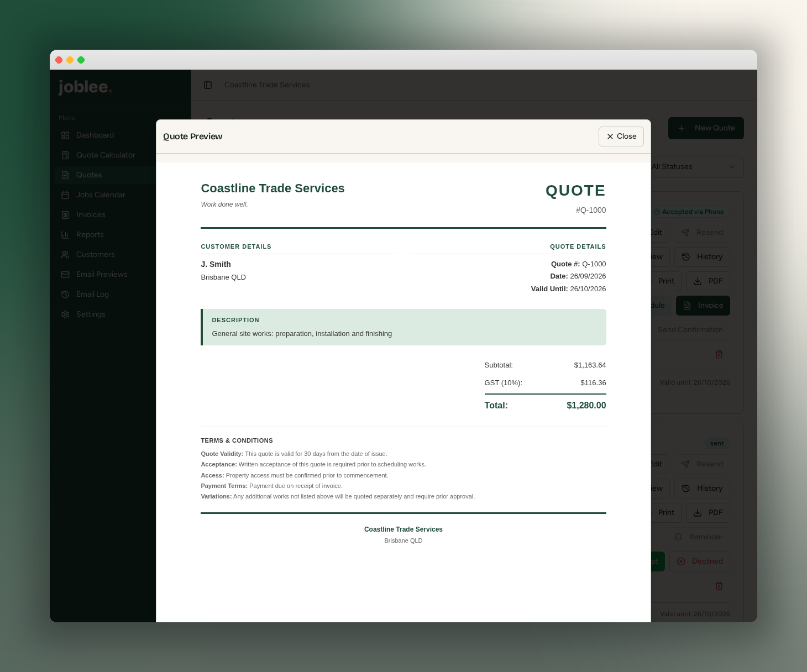The width and height of the screenshot is (807, 672).
Task: Close the Quote Preview dialog
Action: [621, 136]
